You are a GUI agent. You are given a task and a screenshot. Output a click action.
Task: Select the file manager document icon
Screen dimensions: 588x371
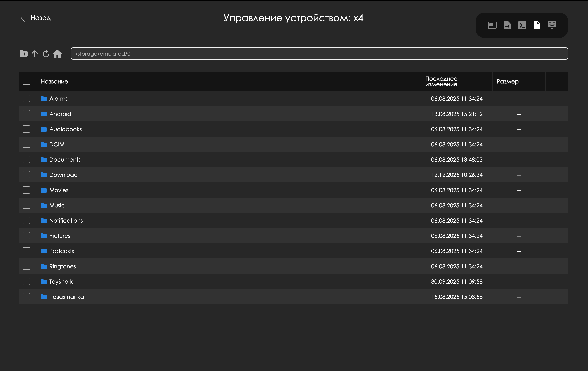537,25
